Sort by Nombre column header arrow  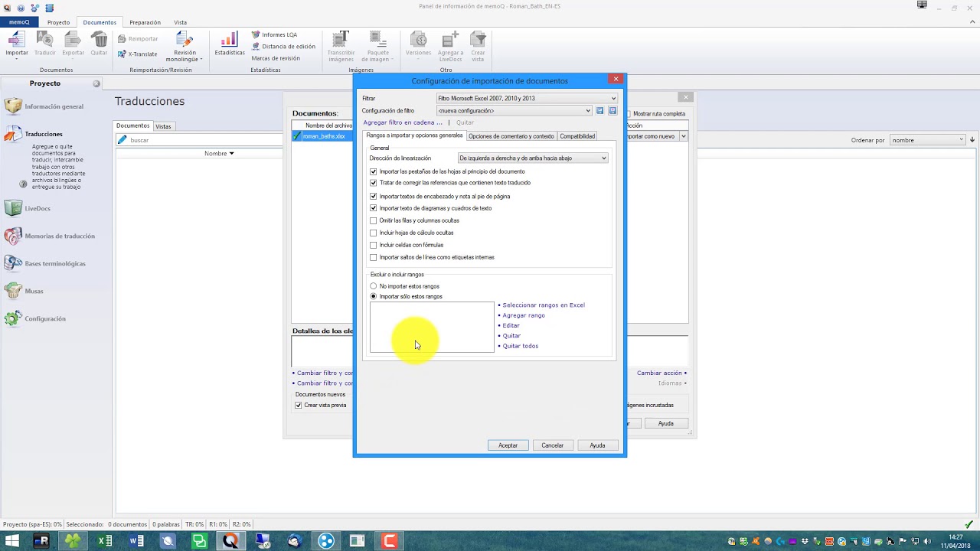(231, 154)
